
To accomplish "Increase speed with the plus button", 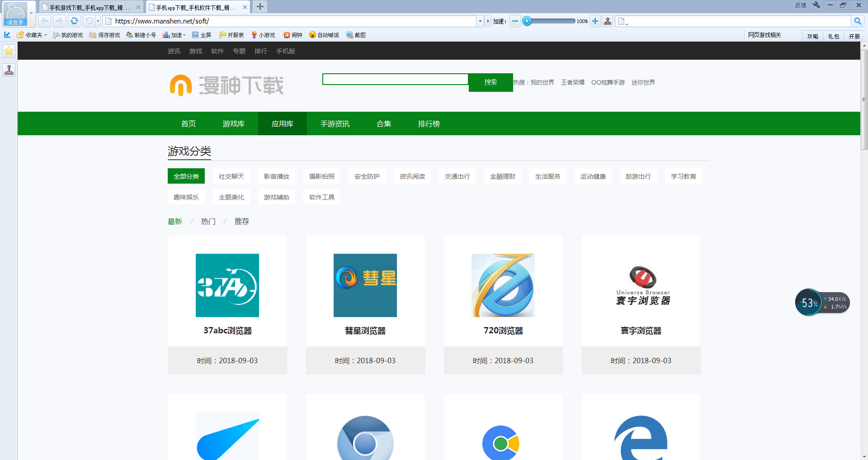I will click(x=595, y=21).
